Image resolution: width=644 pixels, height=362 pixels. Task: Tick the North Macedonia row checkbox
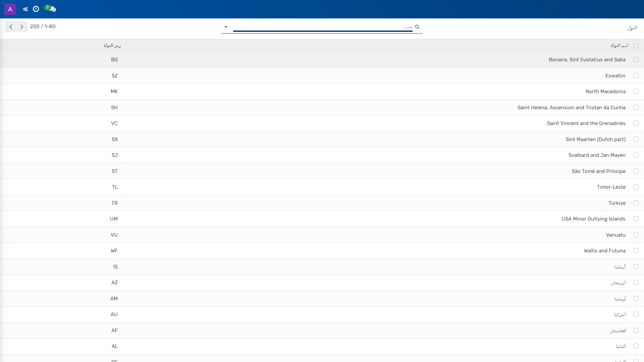point(636,92)
